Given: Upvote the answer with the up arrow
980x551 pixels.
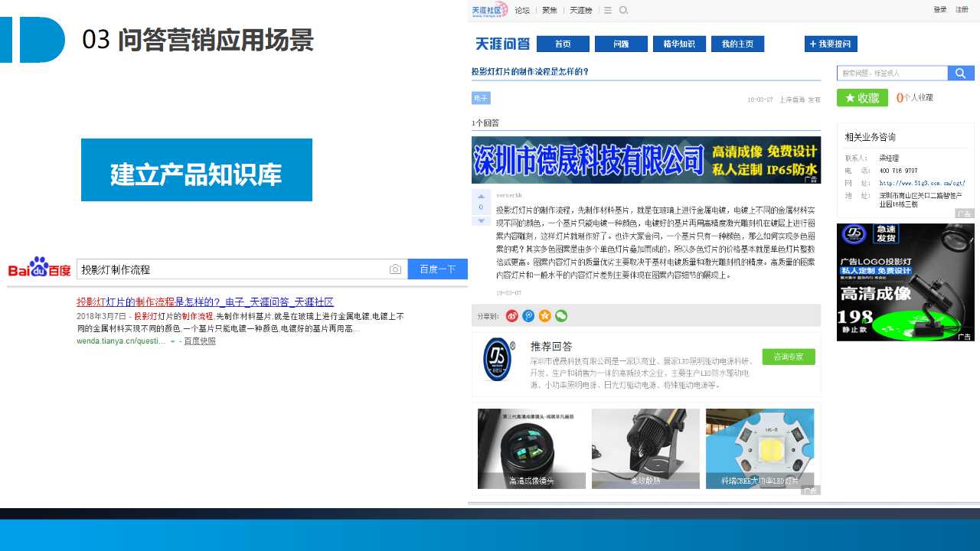Looking at the screenshot, I should pyautogui.click(x=481, y=197).
